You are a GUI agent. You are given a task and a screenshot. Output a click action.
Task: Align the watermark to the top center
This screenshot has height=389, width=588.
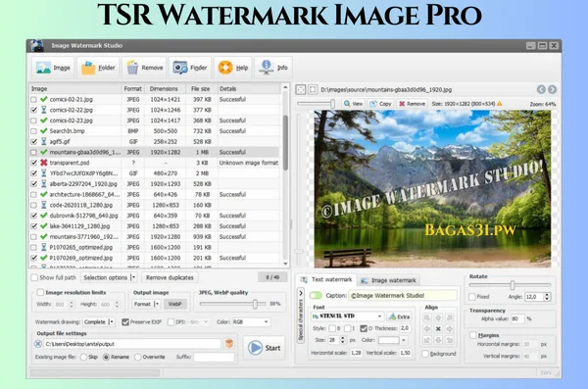click(x=438, y=317)
